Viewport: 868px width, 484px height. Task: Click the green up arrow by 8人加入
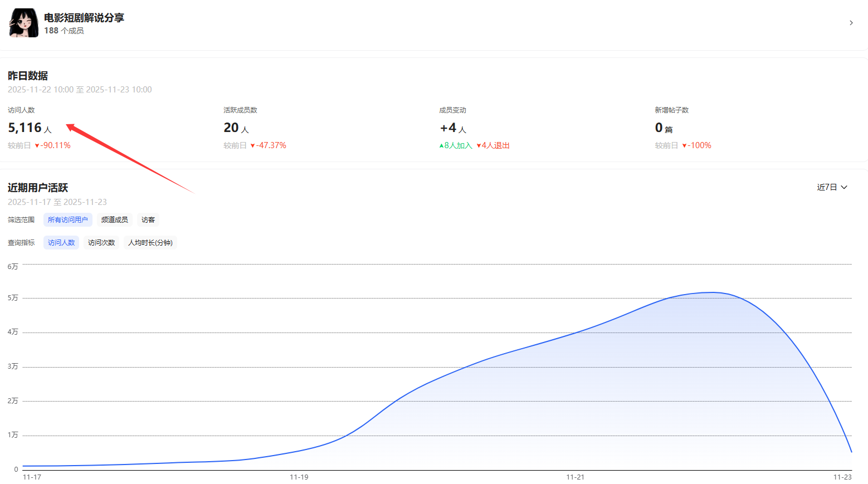click(x=441, y=146)
